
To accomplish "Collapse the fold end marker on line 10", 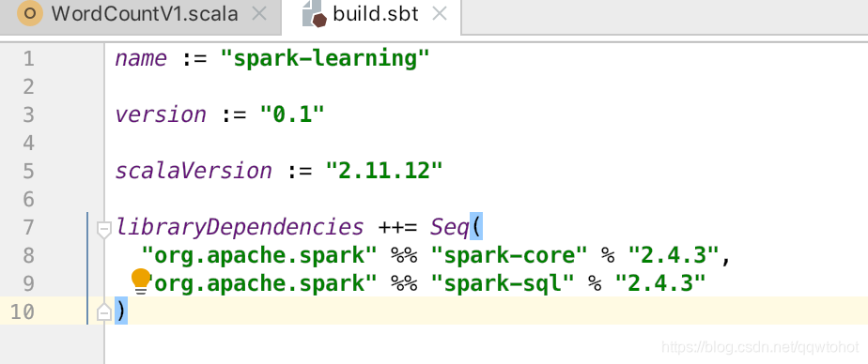I will [x=104, y=312].
